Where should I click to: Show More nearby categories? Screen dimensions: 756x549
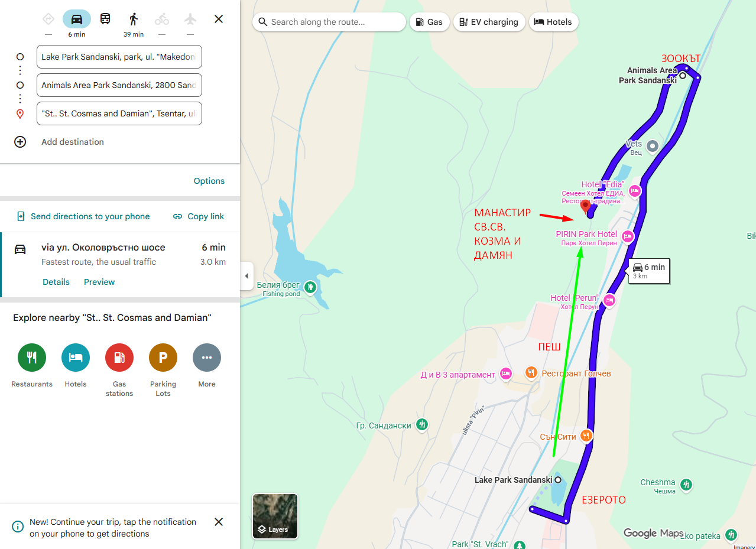(x=207, y=358)
